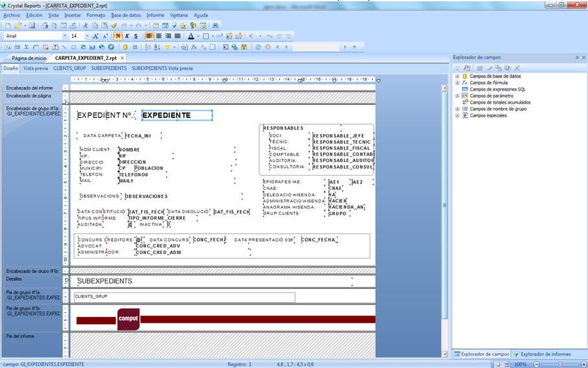Image resolution: width=588 pixels, height=368 pixels.
Task: Cut the selection with the scissors icon
Action: coord(85,25)
